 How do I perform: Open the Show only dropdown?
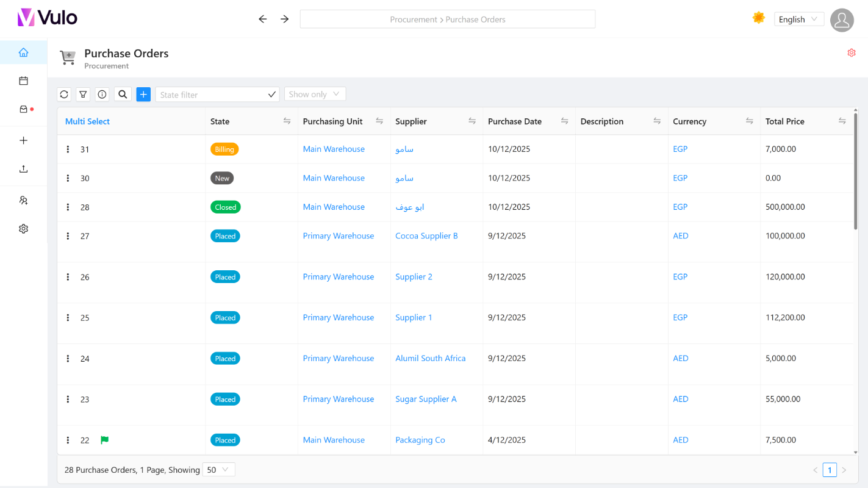click(x=315, y=93)
